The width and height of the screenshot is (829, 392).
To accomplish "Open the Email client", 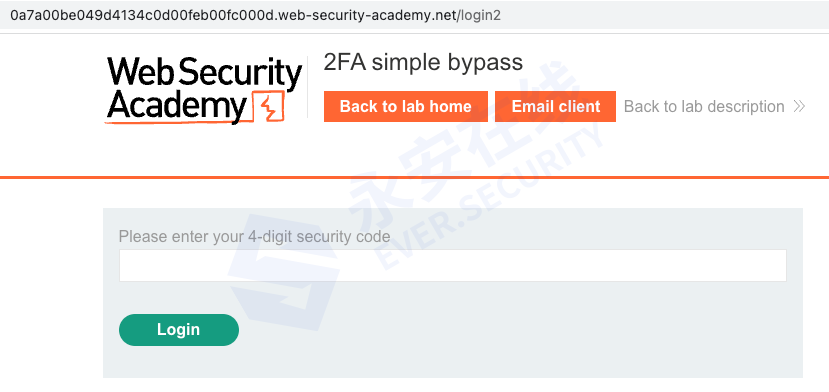I will click(555, 106).
